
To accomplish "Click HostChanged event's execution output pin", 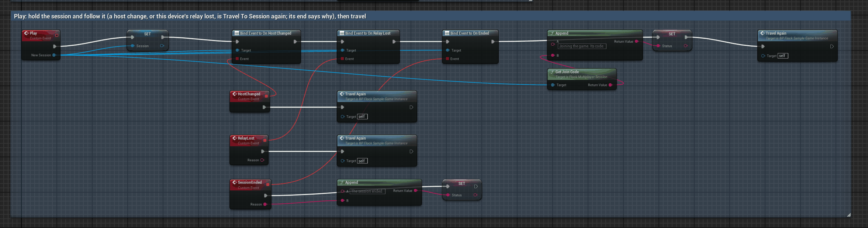I will click(x=264, y=107).
